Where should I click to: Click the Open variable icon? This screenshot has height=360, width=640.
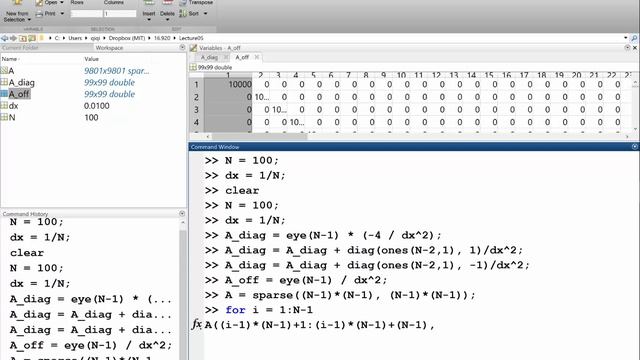pyautogui.click(x=39, y=3)
